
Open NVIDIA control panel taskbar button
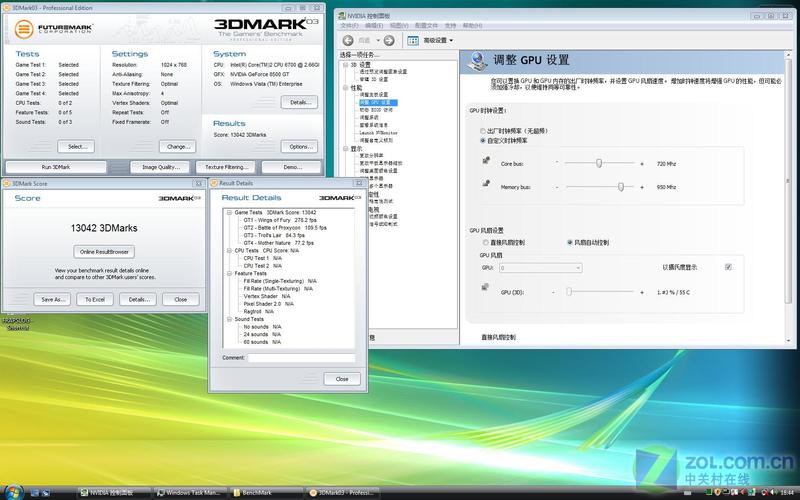[114, 493]
